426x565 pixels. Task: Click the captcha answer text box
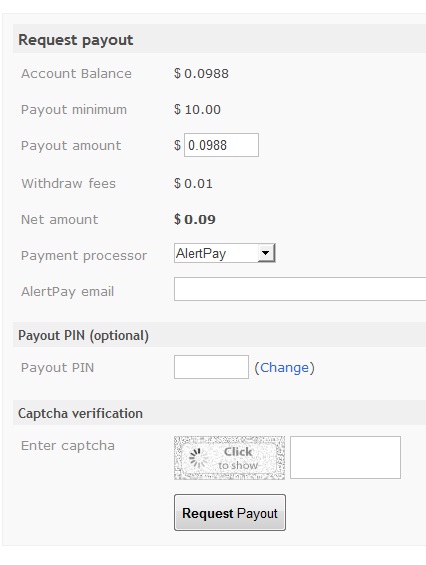[345, 457]
